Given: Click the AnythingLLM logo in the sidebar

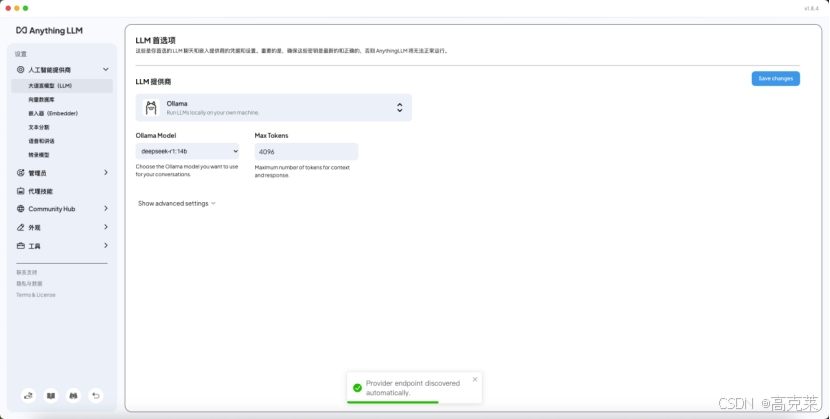Looking at the screenshot, I should tap(49, 31).
